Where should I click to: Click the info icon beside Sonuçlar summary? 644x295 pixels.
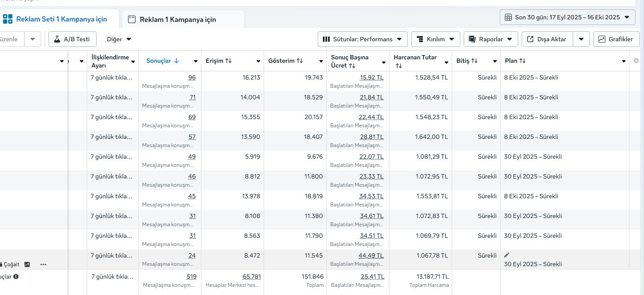(16, 277)
